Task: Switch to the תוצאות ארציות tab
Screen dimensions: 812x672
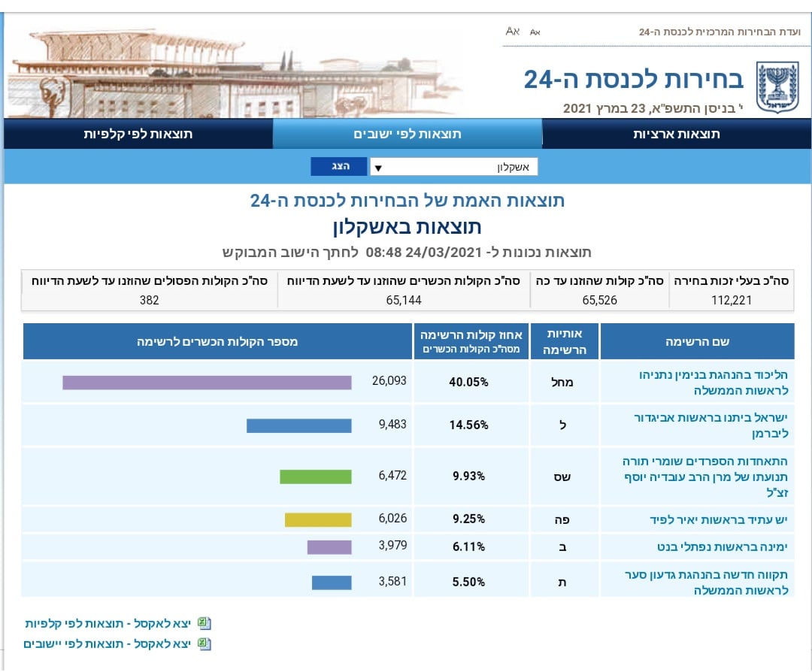Action: point(677,134)
